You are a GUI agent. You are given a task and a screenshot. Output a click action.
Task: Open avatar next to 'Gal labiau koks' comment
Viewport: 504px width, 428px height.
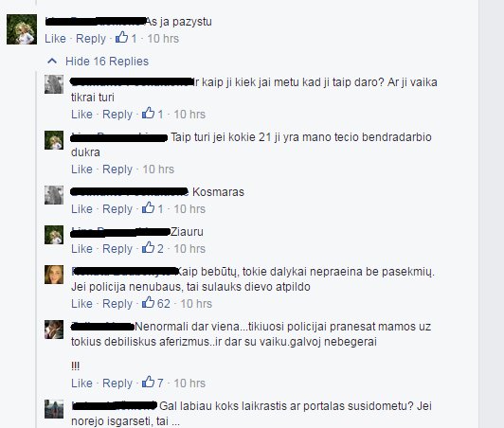click(54, 409)
